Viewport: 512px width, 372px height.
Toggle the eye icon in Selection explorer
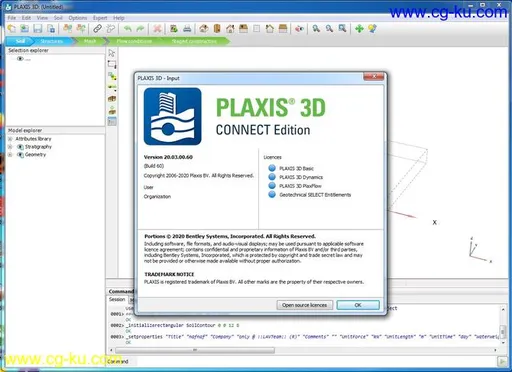[x=20, y=59]
